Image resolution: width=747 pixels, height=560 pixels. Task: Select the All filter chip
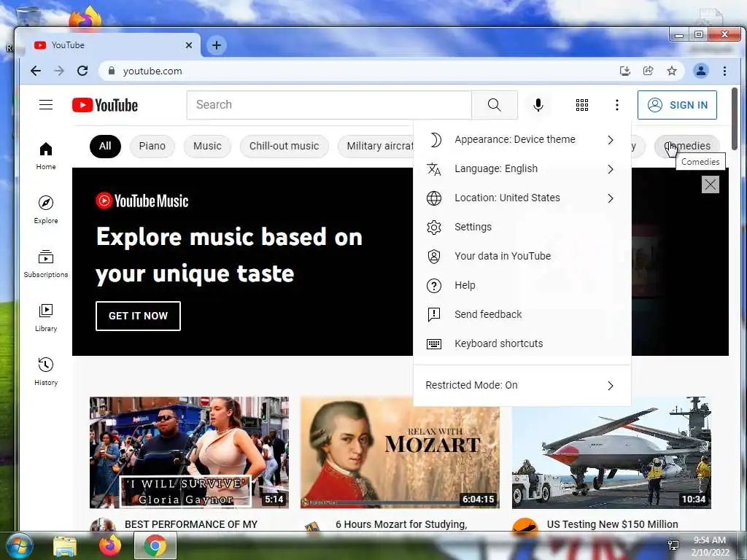click(105, 146)
